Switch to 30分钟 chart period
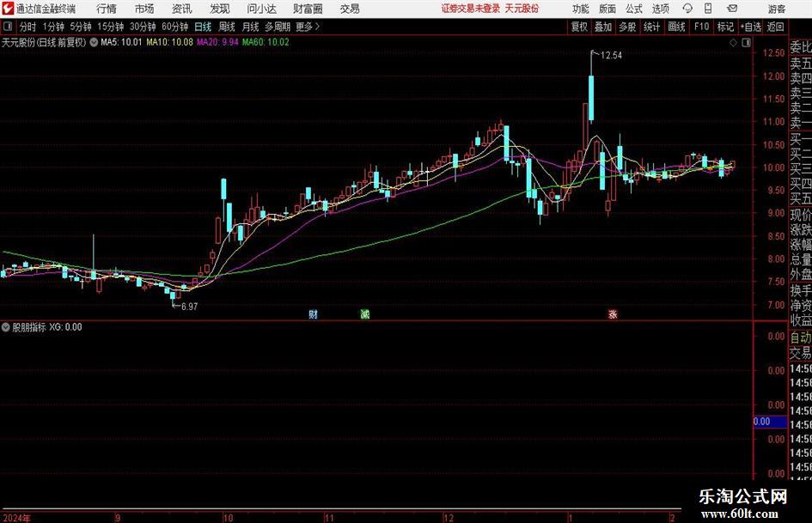The height and width of the screenshot is (523, 812). click(143, 27)
